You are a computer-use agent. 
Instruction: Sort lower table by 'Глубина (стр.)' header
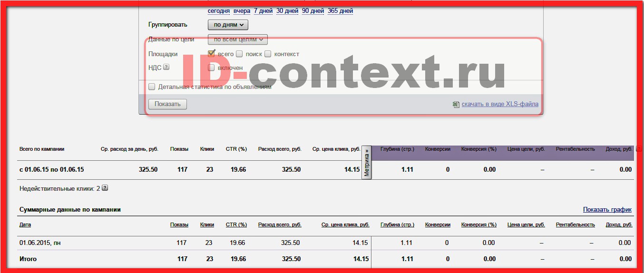click(x=397, y=224)
